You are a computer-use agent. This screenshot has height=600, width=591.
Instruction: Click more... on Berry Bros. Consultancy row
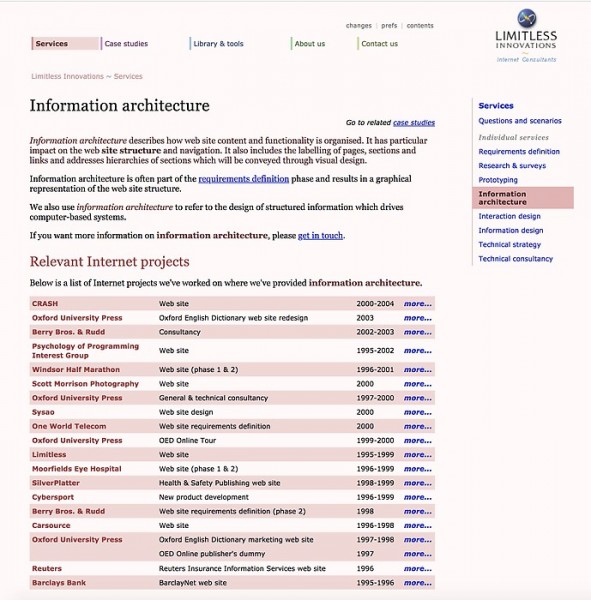click(418, 332)
